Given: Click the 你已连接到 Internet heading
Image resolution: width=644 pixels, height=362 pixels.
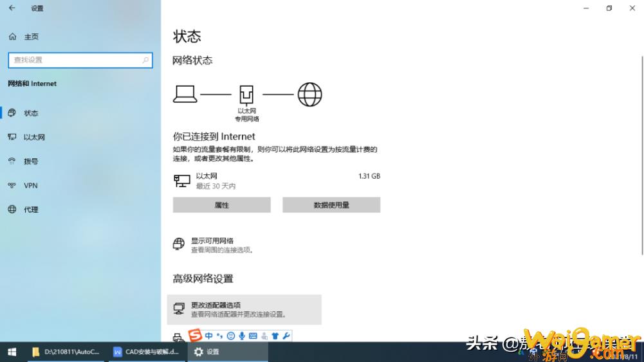Looking at the screenshot, I should (214, 136).
